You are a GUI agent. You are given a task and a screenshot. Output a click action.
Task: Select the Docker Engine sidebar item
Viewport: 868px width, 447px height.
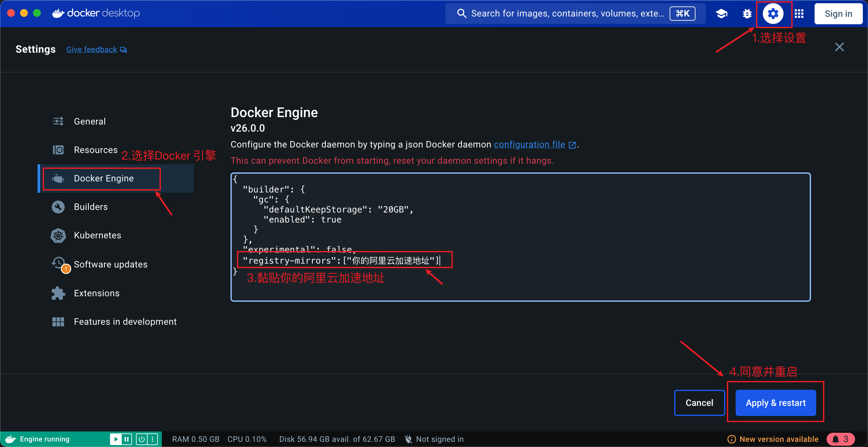[117, 179]
